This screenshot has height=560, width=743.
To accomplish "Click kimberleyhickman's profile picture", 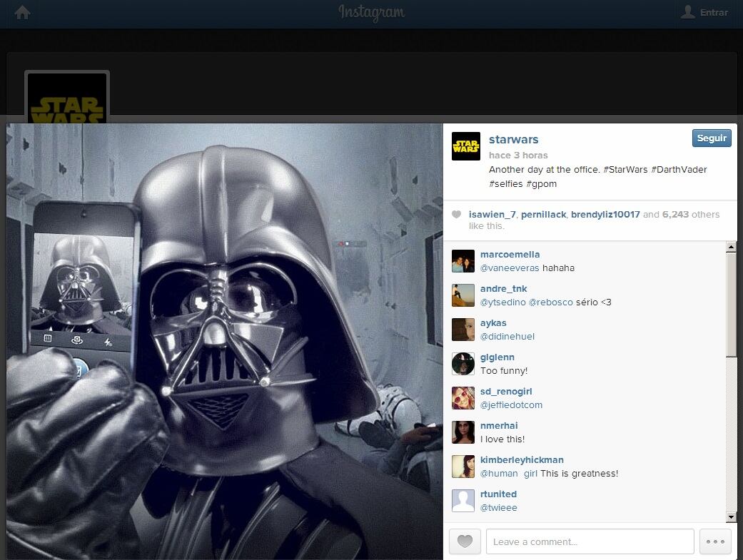I will (463, 467).
